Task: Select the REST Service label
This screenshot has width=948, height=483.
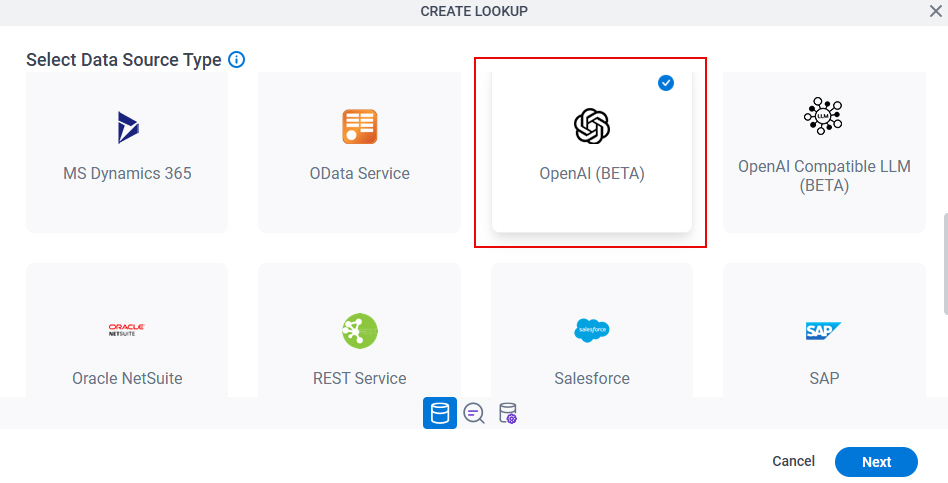Action: (360, 378)
